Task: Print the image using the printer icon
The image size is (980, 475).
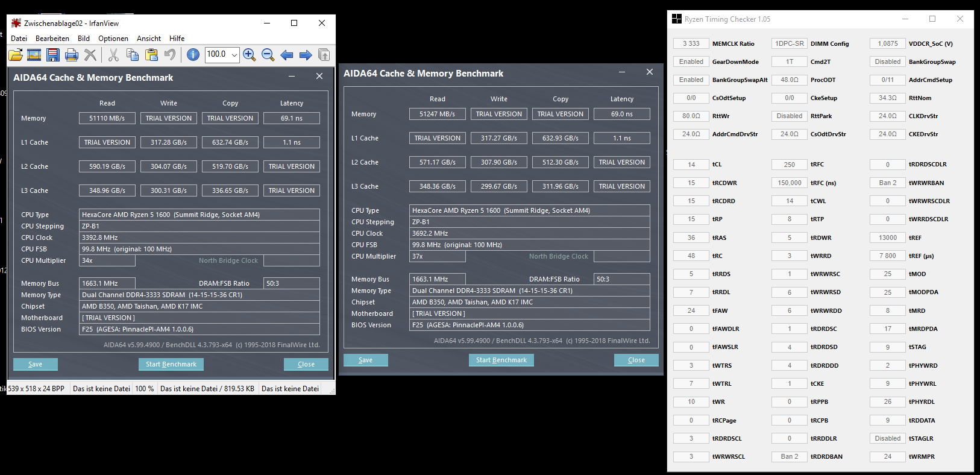Action: (x=72, y=55)
